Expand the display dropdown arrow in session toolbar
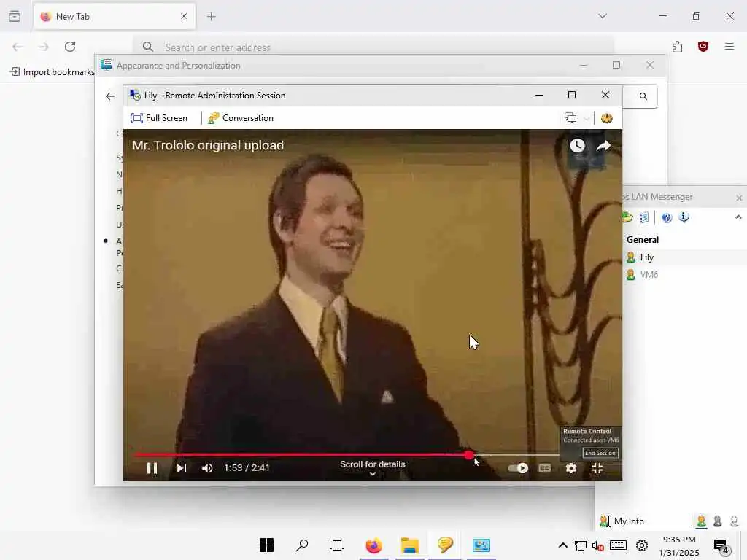Image resolution: width=747 pixels, height=560 pixels. tap(587, 119)
